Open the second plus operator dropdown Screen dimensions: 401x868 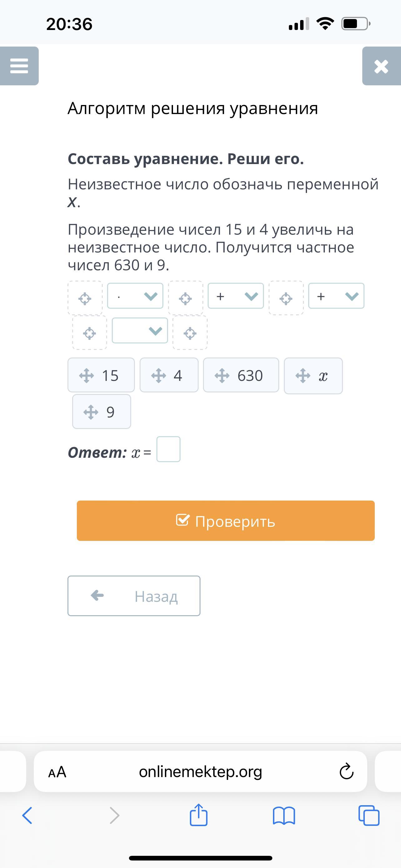pos(336,296)
